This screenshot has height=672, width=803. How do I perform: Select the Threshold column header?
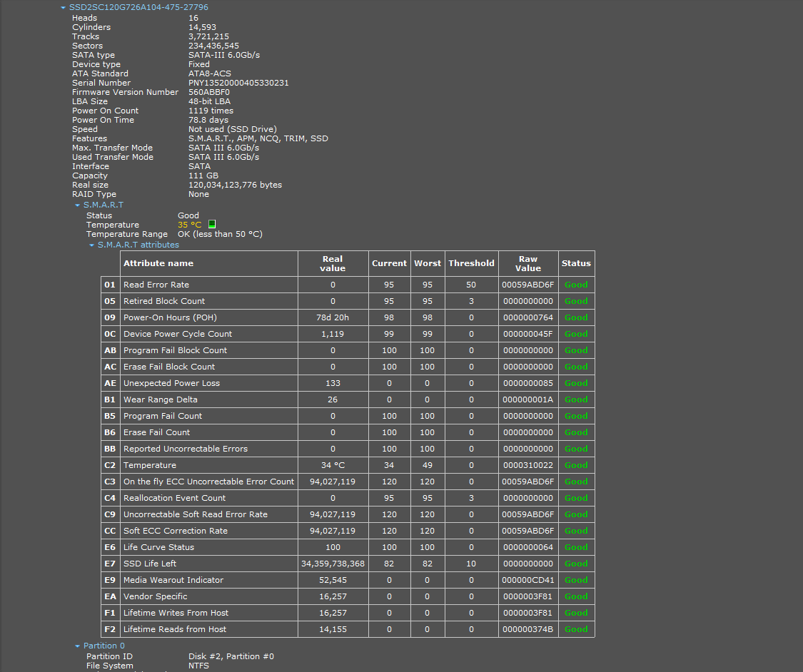click(471, 263)
